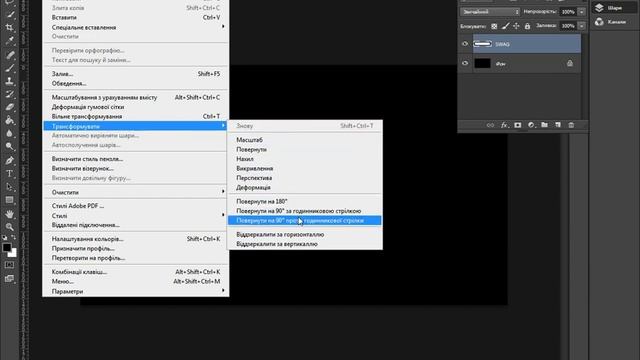Choose Віддзеркалити за вертикаллю
Screen dimensions: 640x360
coord(305,244)
